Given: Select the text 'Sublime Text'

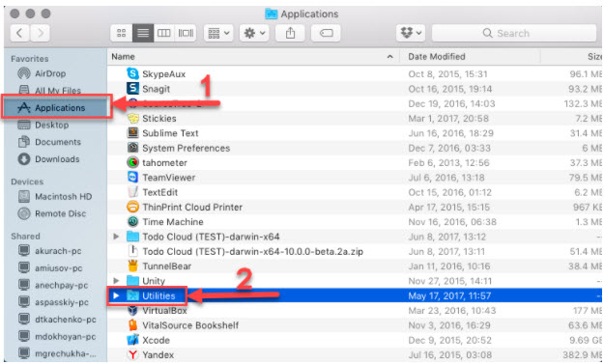Looking at the screenshot, I should 170,133.
